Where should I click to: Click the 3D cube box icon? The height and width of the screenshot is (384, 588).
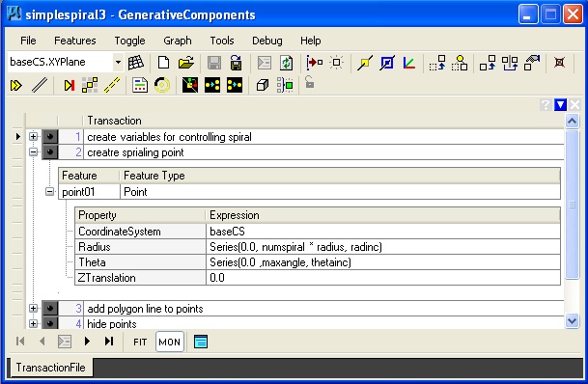(x=263, y=86)
